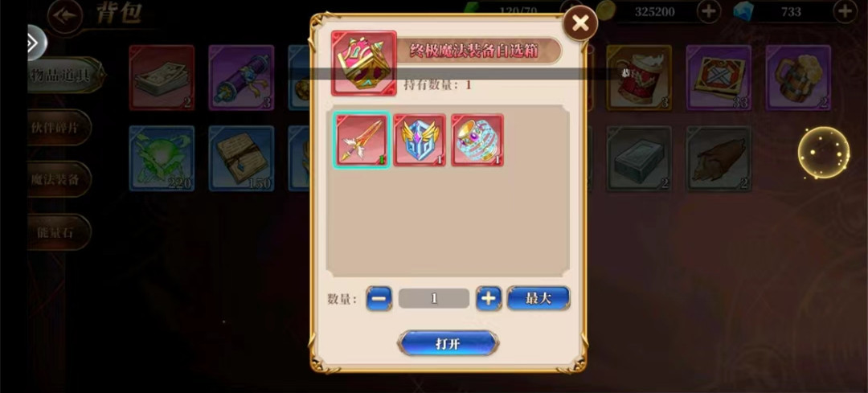Switch to the 伙伴碎片 tab

(59, 127)
